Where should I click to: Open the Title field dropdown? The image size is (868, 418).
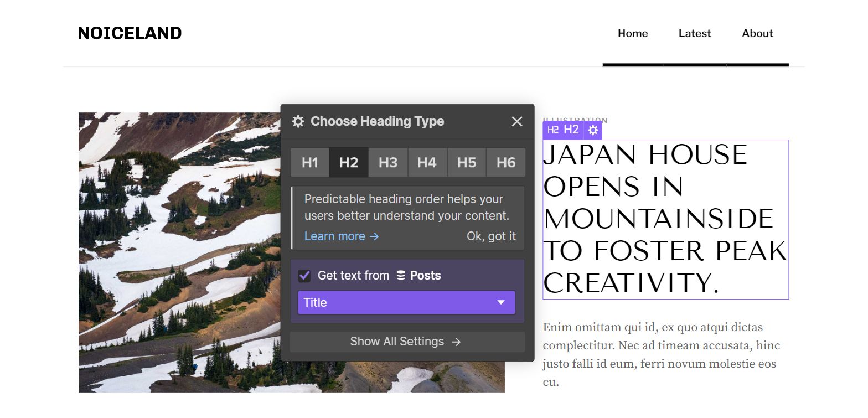click(x=406, y=303)
